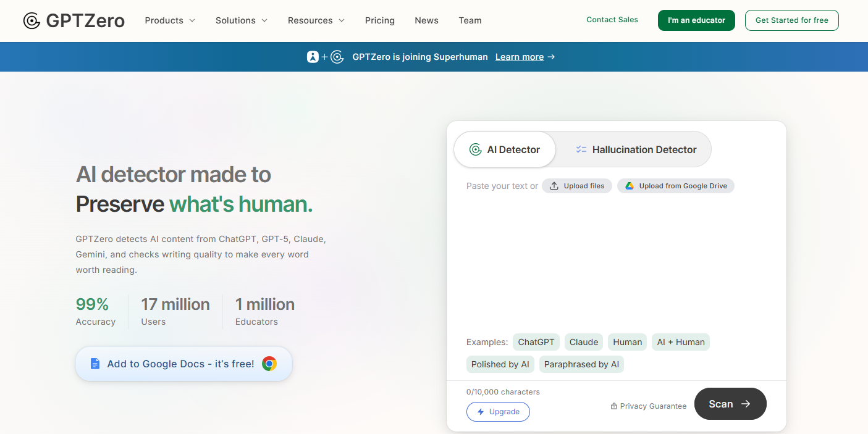Viewport: 868px width, 434px height.
Task: Start the Scan
Action: pyautogui.click(x=730, y=404)
